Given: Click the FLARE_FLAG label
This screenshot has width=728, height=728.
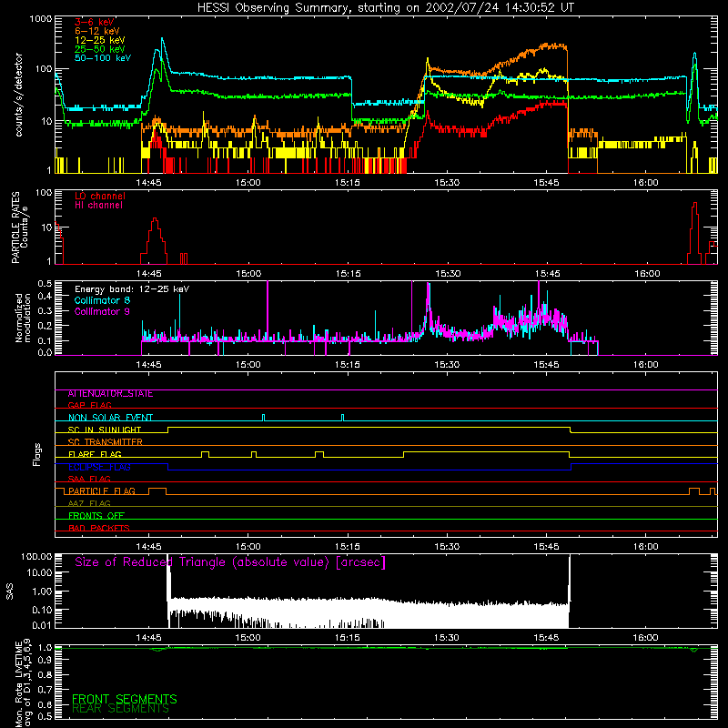Looking at the screenshot, I should tap(95, 454).
